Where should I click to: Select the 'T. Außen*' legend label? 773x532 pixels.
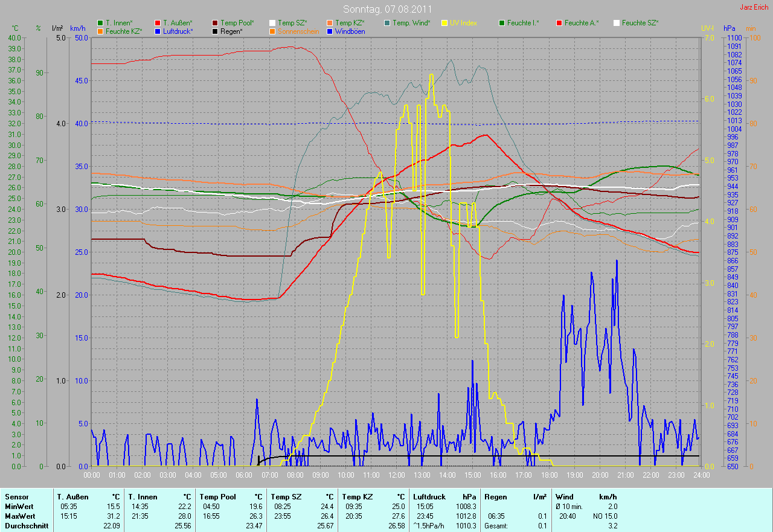tap(178, 23)
